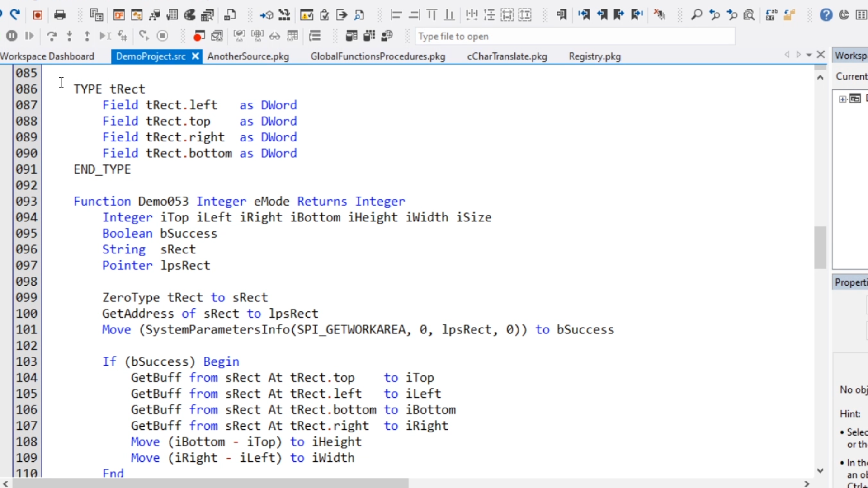Open the Registry.pkg tab

click(594, 56)
